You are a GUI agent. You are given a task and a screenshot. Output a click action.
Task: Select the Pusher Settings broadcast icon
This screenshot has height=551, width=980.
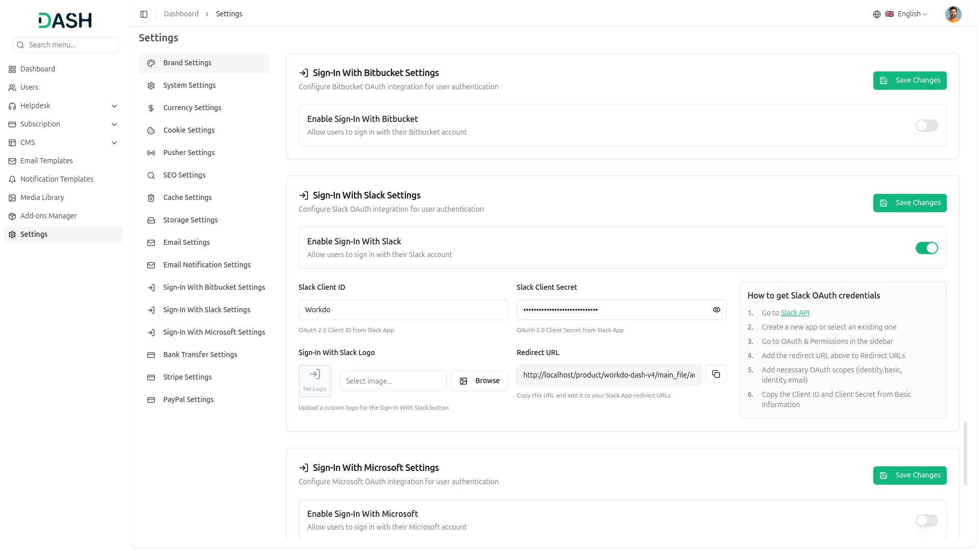pyautogui.click(x=151, y=153)
